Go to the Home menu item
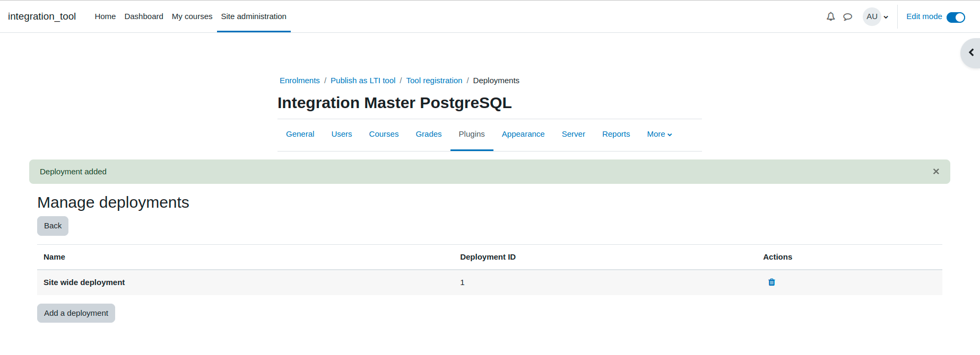 [x=105, y=16]
